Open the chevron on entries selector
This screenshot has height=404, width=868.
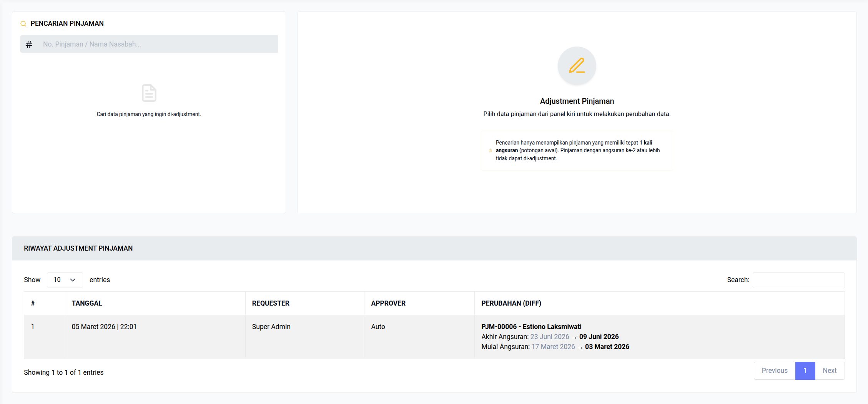[x=72, y=280]
